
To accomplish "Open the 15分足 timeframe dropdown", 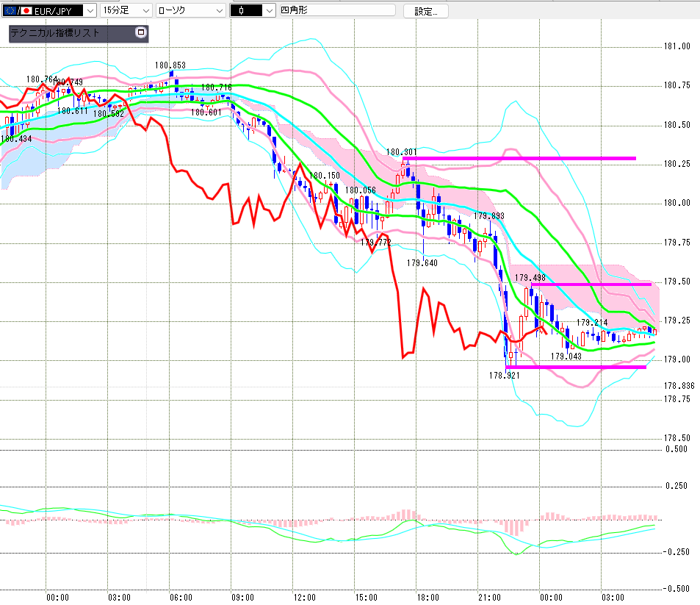I will (146, 10).
